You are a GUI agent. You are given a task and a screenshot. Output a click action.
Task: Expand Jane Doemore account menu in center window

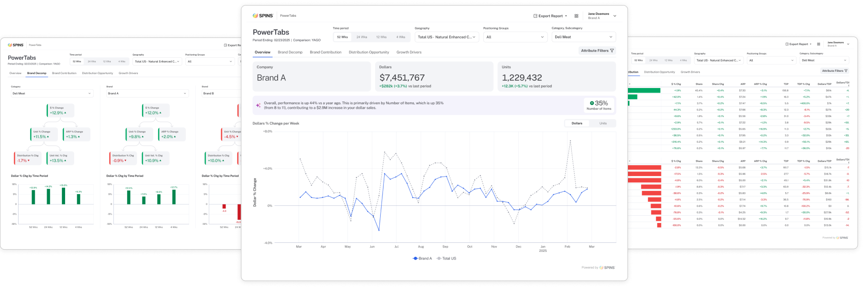[x=602, y=16]
